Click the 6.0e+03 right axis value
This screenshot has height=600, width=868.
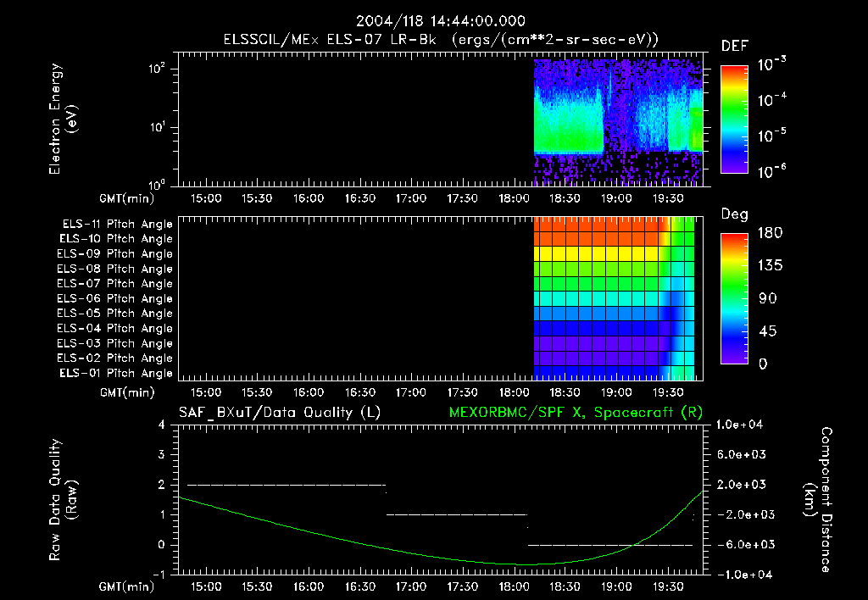(x=741, y=455)
